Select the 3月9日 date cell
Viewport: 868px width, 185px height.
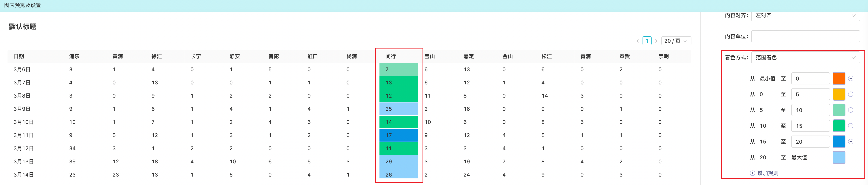(22, 109)
